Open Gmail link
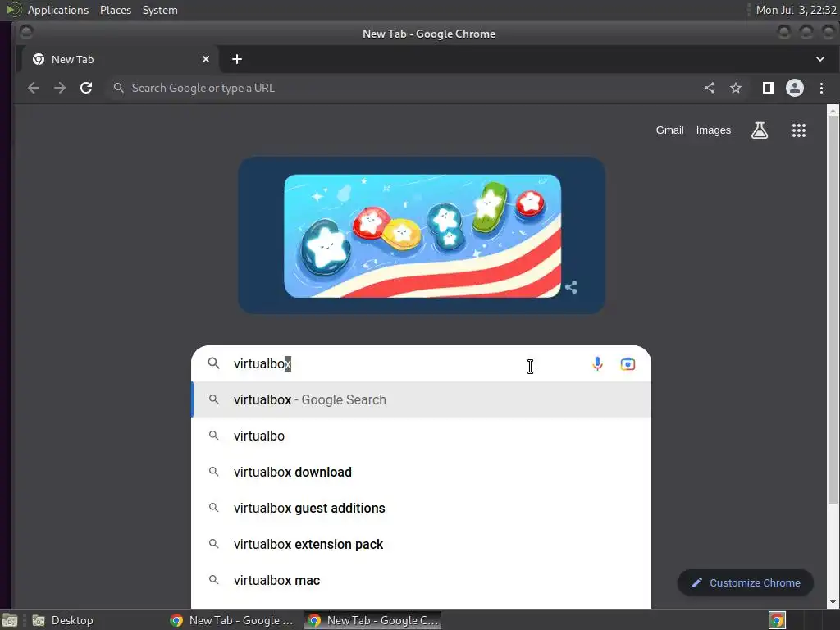The image size is (840, 630). [669, 130]
